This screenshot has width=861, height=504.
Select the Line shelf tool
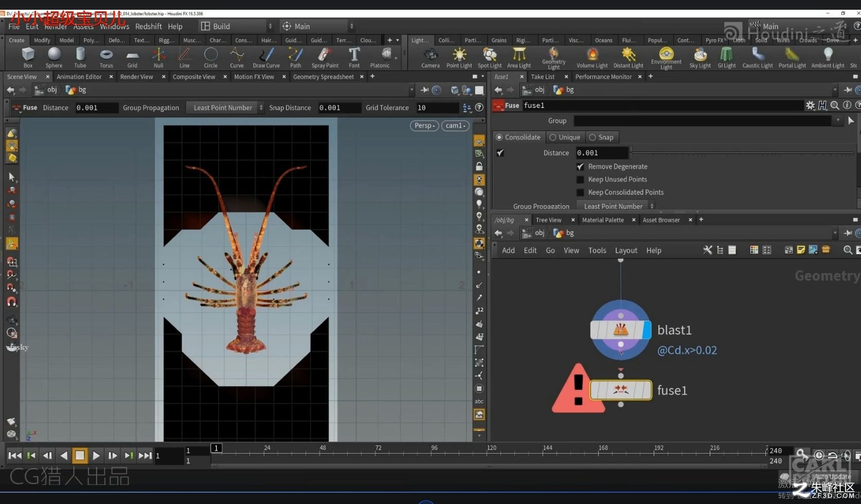pyautogui.click(x=185, y=58)
